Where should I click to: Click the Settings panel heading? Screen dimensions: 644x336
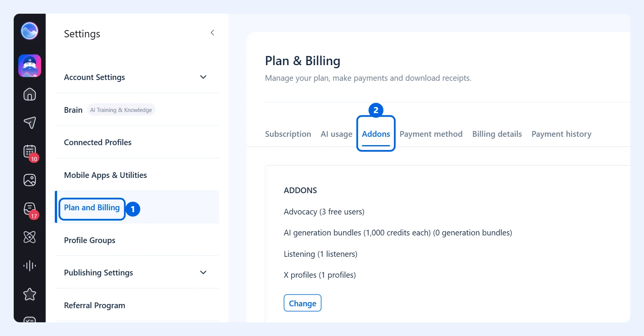(82, 34)
